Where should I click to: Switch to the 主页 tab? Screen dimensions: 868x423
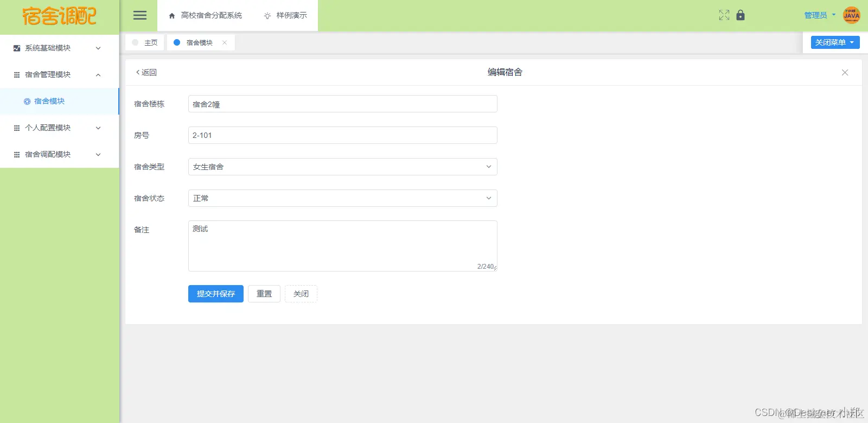click(x=145, y=42)
